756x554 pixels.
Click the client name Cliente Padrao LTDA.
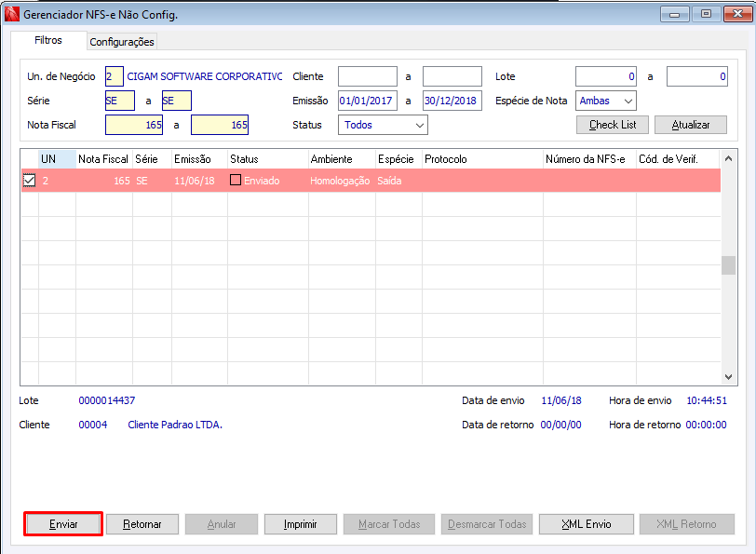tap(175, 425)
